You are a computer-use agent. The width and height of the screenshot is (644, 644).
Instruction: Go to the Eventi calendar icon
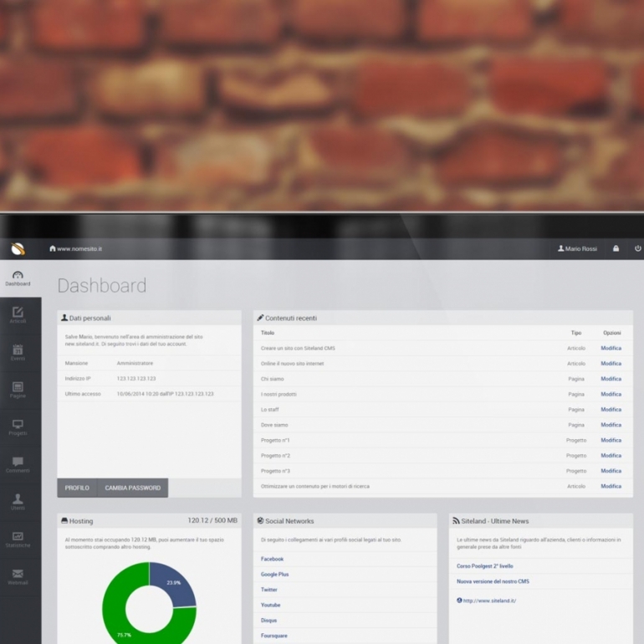point(18,351)
